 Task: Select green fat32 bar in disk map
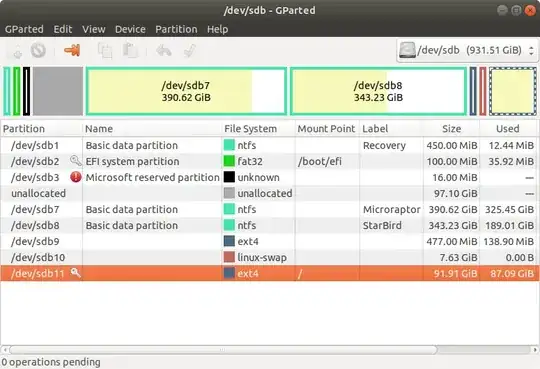(17, 91)
